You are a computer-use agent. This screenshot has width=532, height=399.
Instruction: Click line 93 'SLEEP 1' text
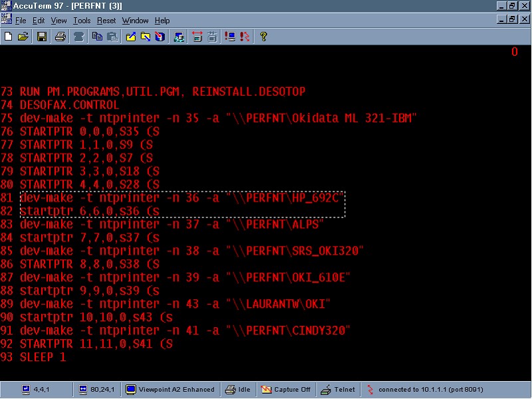coord(43,357)
